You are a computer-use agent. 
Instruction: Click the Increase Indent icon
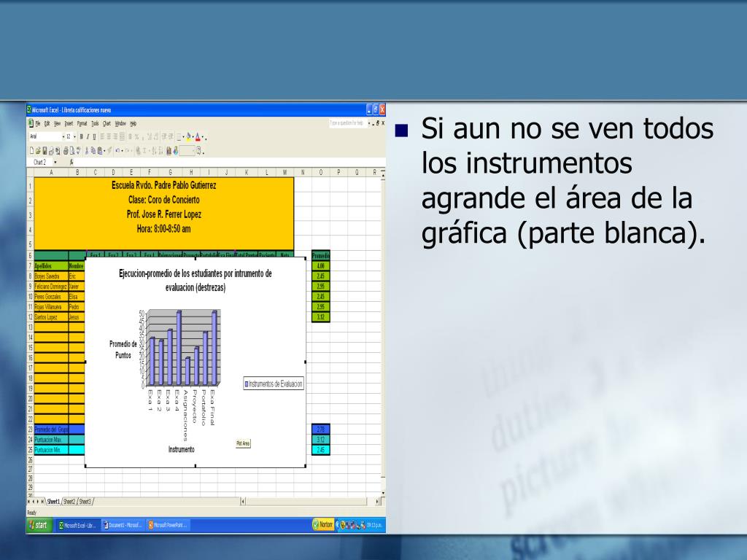171,136
